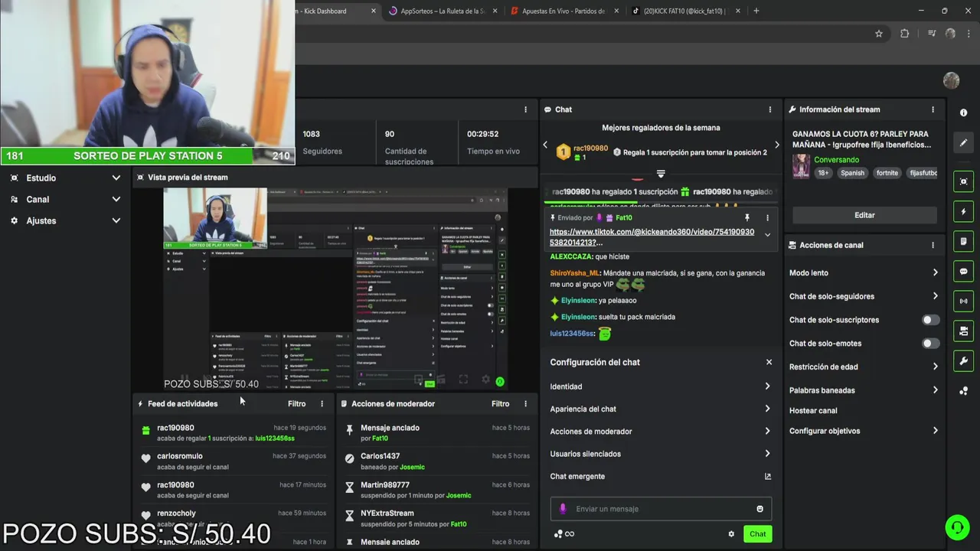980x551 pixels.
Task: Click the Editar stream info button
Action: click(x=864, y=215)
